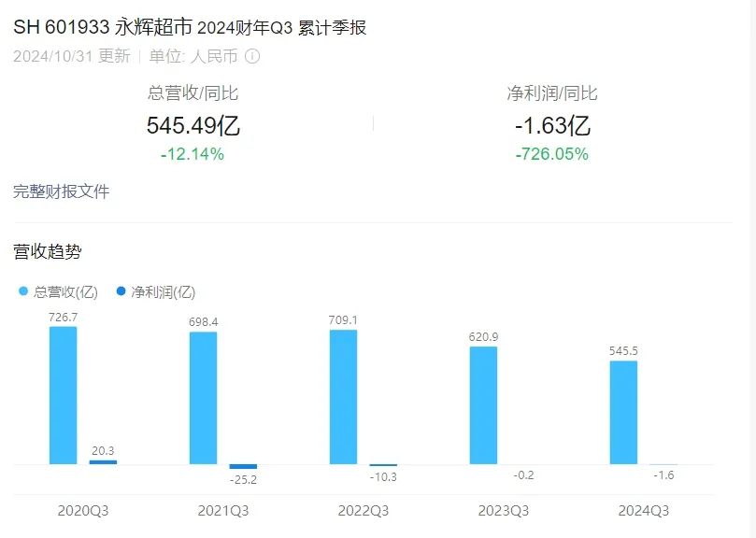Click the SH 601933 永辉超市 title
This screenshot has width=756, height=538.
[x=103, y=27]
